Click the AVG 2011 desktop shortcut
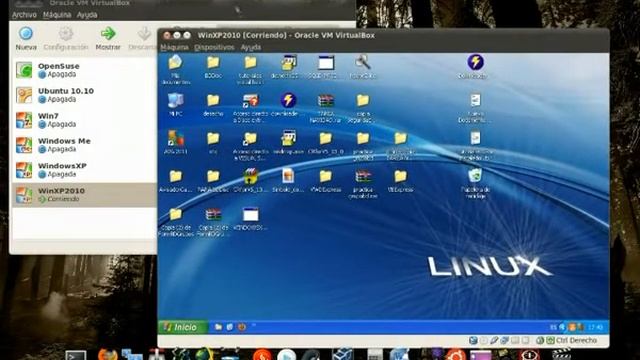Screen dimensions: 640x360 click(x=176, y=139)
